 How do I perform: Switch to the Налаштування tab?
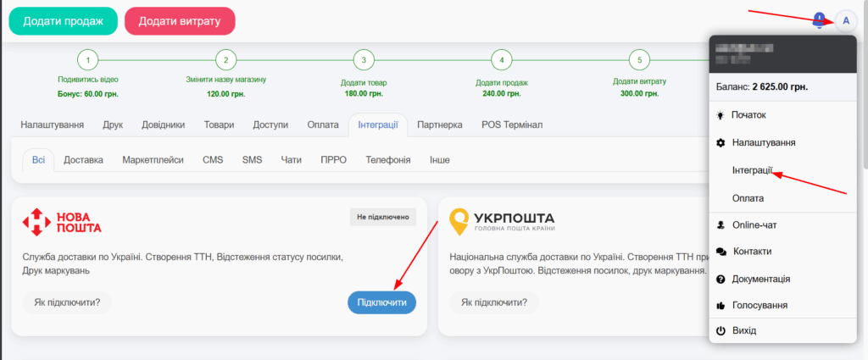tap(52, 125)
